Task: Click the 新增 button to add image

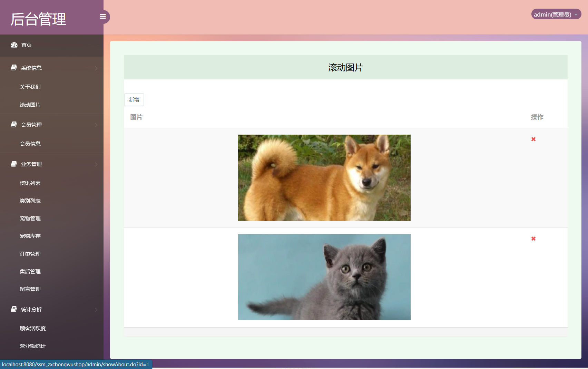Action: point(134,99)
